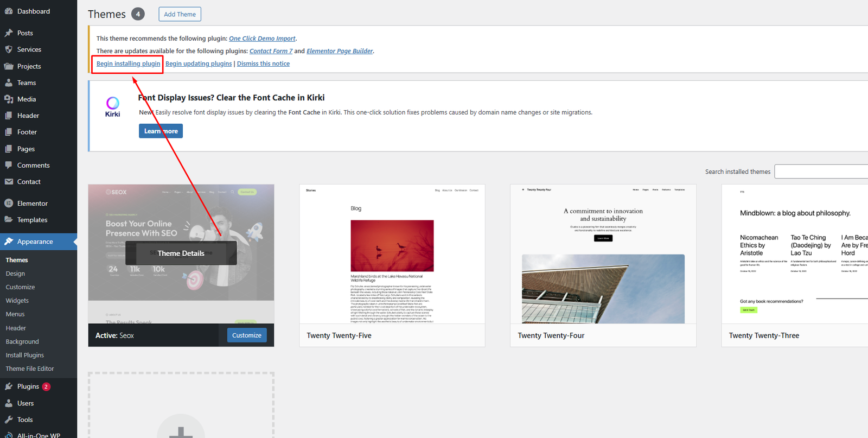Click the Tools wrench icon
The width and height of the screenshot is (868, 438).
9,420
